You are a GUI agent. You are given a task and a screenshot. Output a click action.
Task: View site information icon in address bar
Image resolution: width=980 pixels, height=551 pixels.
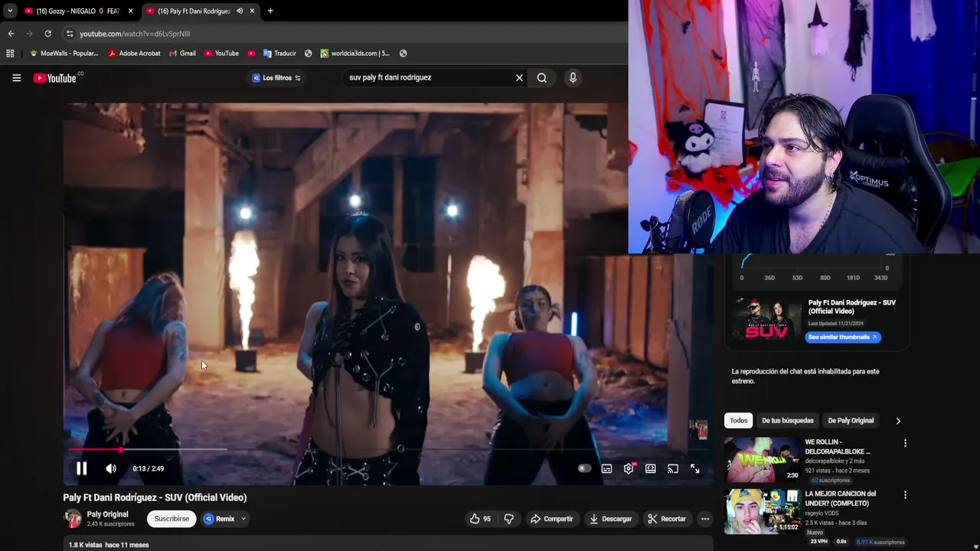pos(70,34)
